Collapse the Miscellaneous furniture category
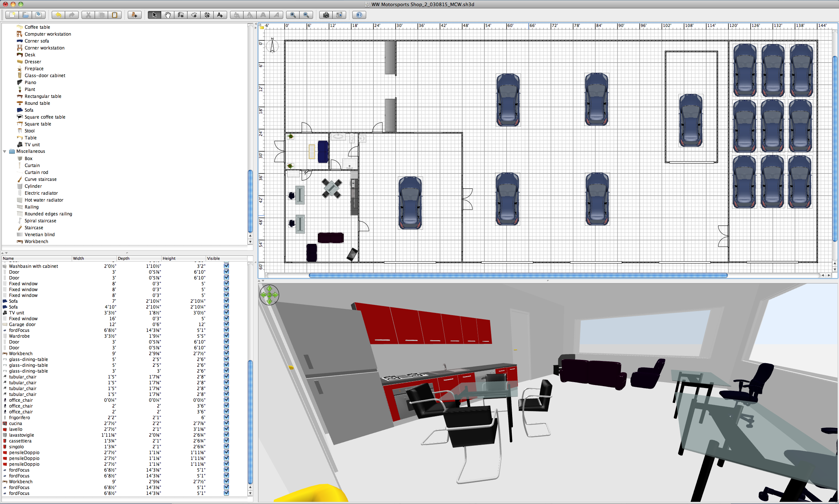839x504 pixels. [5, 151]
